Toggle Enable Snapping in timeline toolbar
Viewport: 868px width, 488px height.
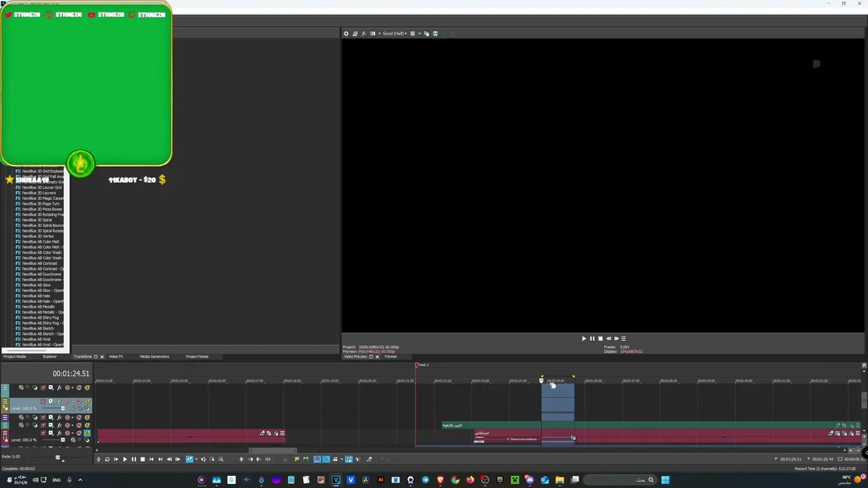[317, 460]
